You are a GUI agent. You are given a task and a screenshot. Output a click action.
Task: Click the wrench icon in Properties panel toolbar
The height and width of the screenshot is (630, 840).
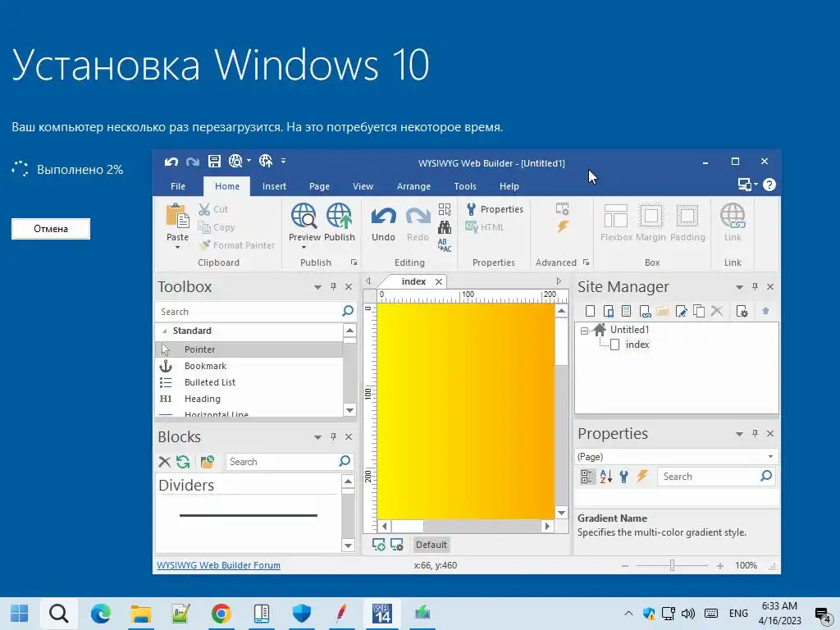click(x=623, y=477)
